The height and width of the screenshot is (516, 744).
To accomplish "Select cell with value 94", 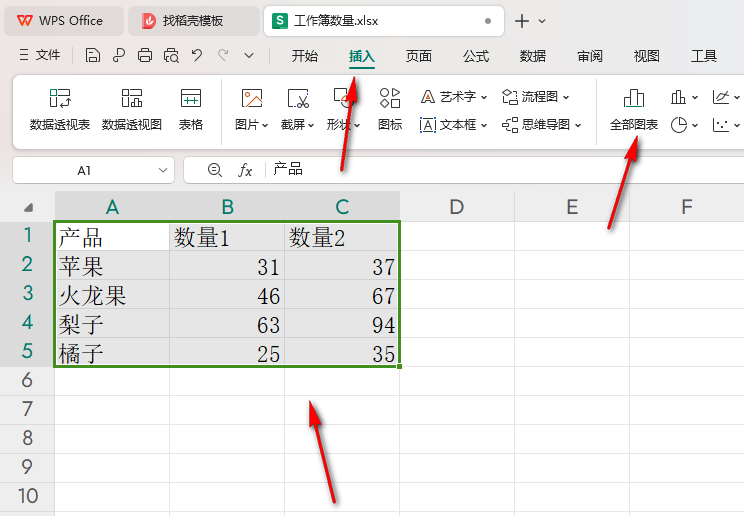I will pyautogui.click(x=342, y=324).
